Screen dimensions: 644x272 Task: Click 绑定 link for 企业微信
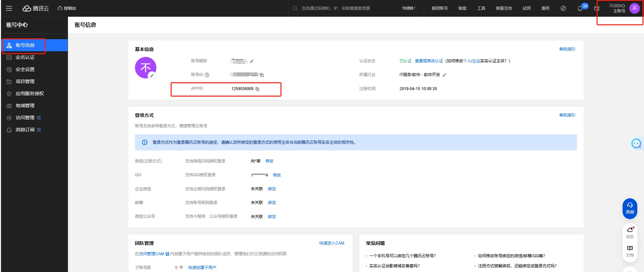coord(272,189)
